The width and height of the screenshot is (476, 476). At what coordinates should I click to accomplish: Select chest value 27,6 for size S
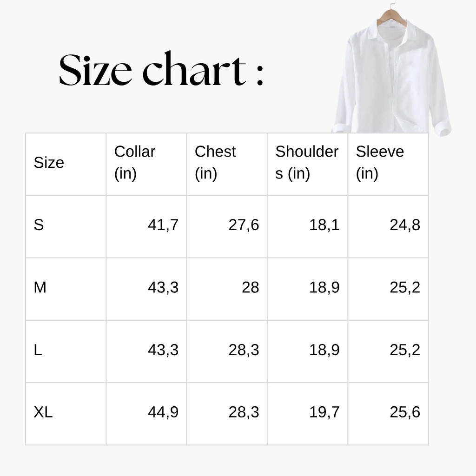click(244, 225)
